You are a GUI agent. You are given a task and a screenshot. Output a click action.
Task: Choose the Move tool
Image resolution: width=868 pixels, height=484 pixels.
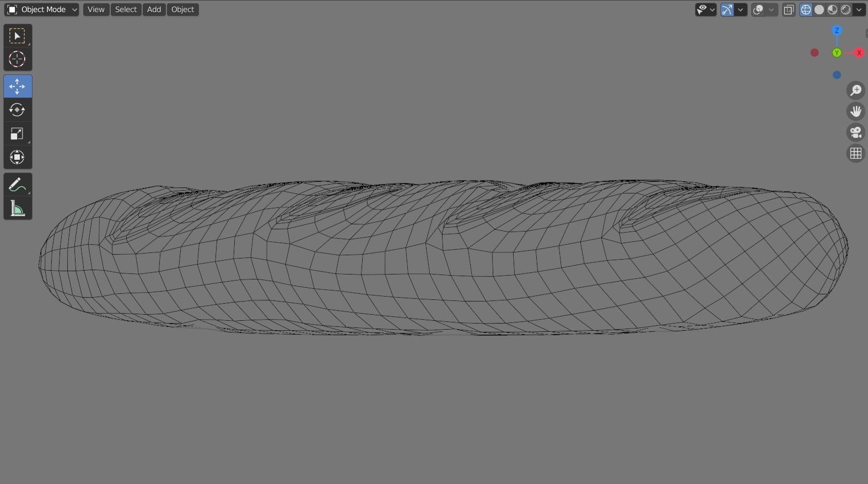tap(18, 87)
